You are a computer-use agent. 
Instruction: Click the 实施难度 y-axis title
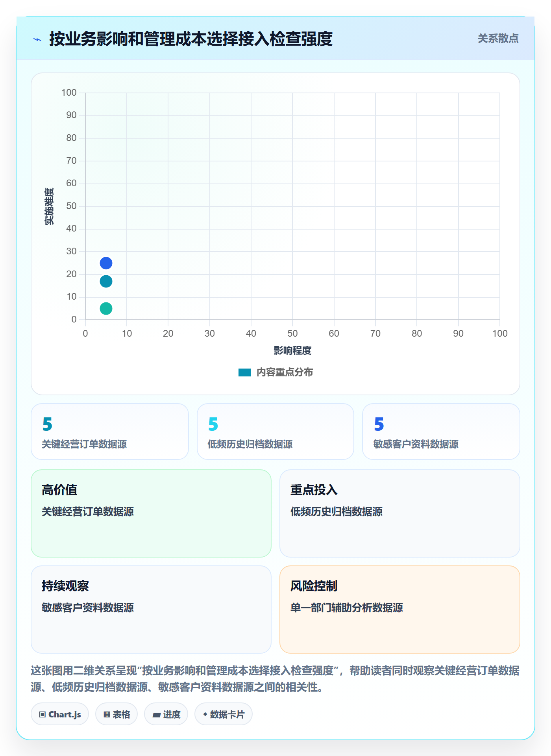coord(49,206)
